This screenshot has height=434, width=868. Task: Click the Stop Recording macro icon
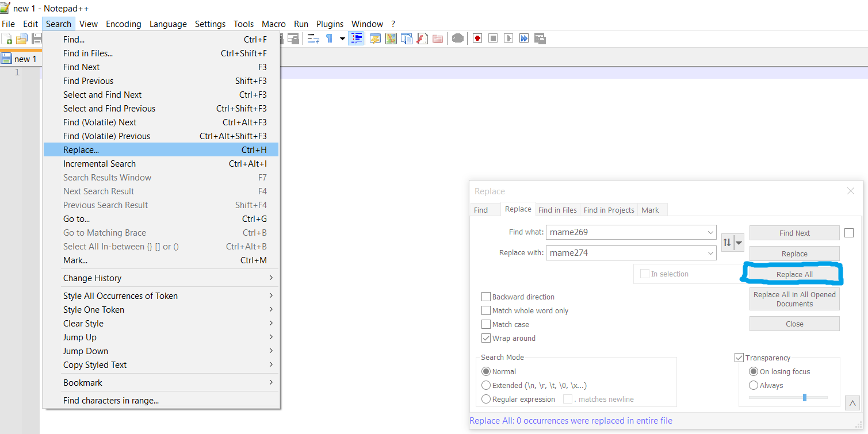tap(493, 39)
